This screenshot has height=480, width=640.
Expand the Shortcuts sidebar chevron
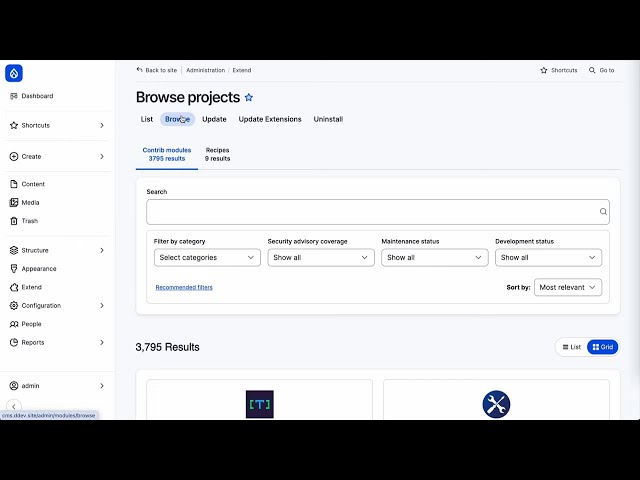[102, 125]
